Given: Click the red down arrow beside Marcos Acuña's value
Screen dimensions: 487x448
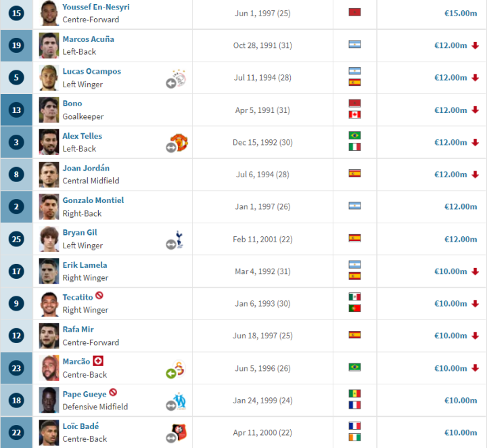Looking at the screenshot, I should [x=475, y=45].
